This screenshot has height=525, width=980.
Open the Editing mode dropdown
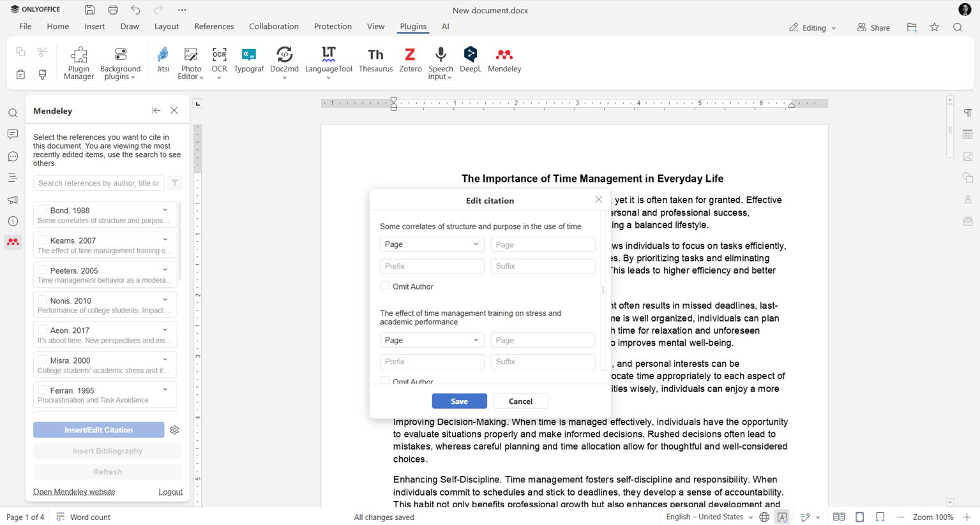(x=812, y=27)
